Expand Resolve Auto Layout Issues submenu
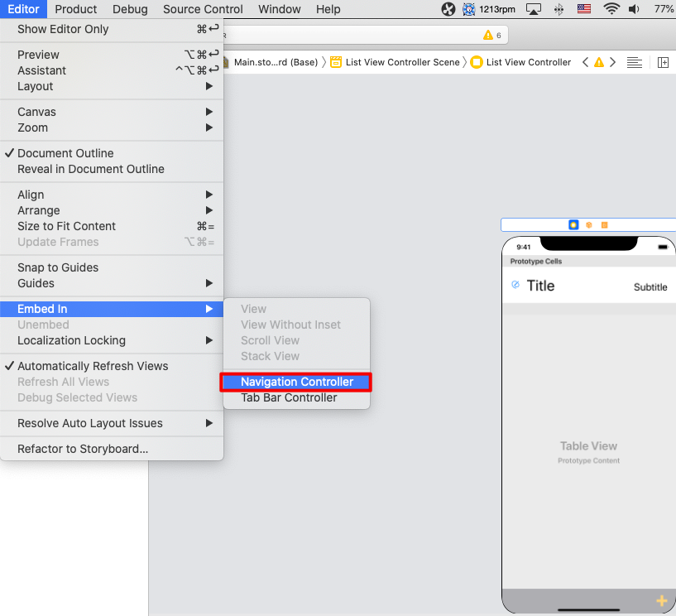The width and height of the screenshot is (676, 616). pos(112,423)
